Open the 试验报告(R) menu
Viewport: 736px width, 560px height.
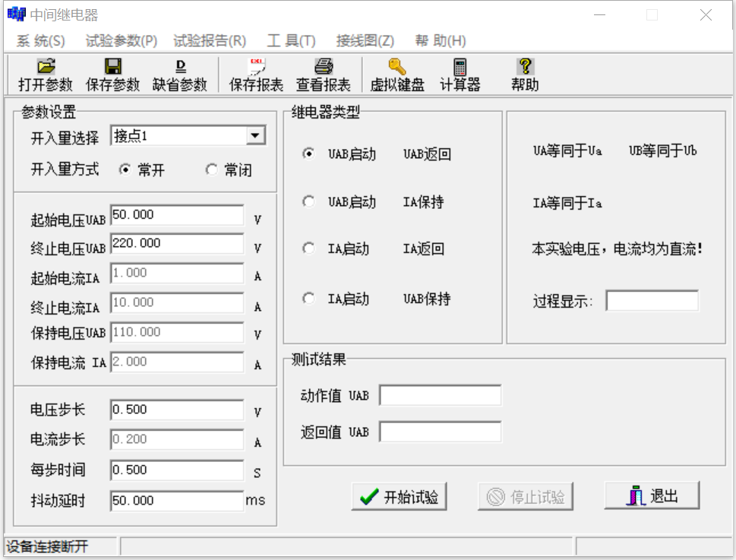pyautogui.click(x=210, y=40)
